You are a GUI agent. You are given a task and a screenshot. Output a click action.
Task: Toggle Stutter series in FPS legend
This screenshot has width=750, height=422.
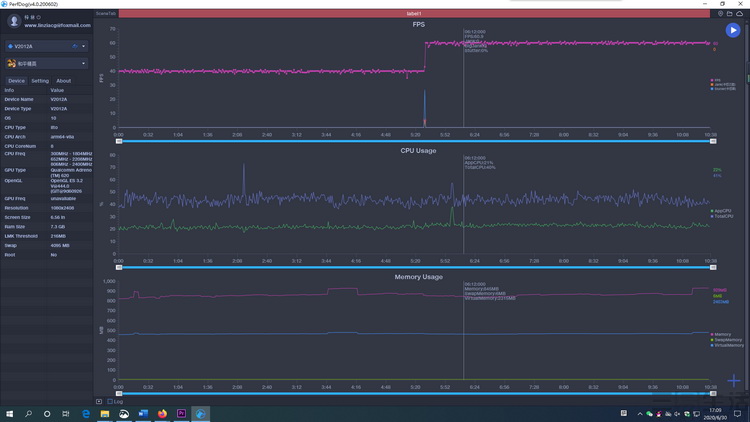tap(723, 89)
